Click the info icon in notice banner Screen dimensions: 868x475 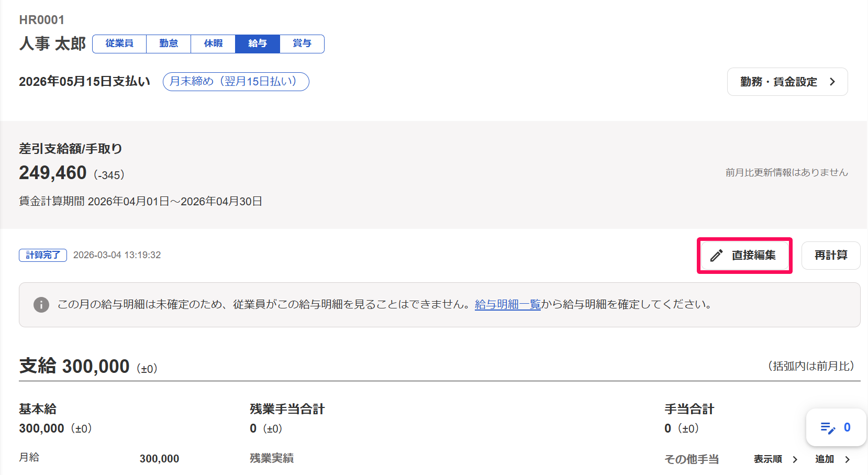click(41, 305)
